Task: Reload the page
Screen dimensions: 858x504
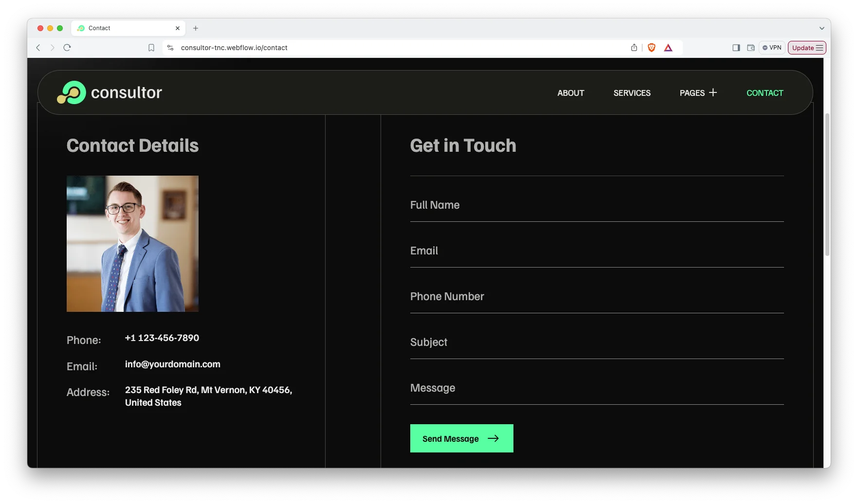Action: coord(67,48)
